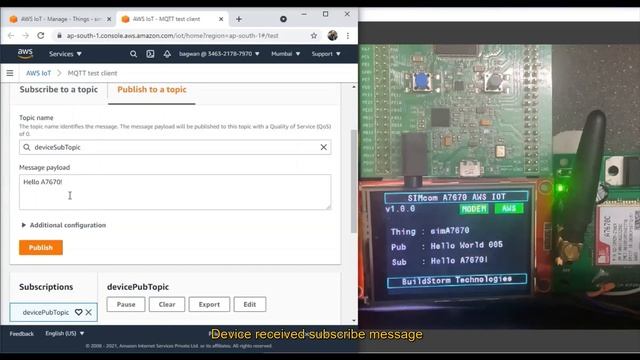Open the hamburger side navigation menu

10,73
